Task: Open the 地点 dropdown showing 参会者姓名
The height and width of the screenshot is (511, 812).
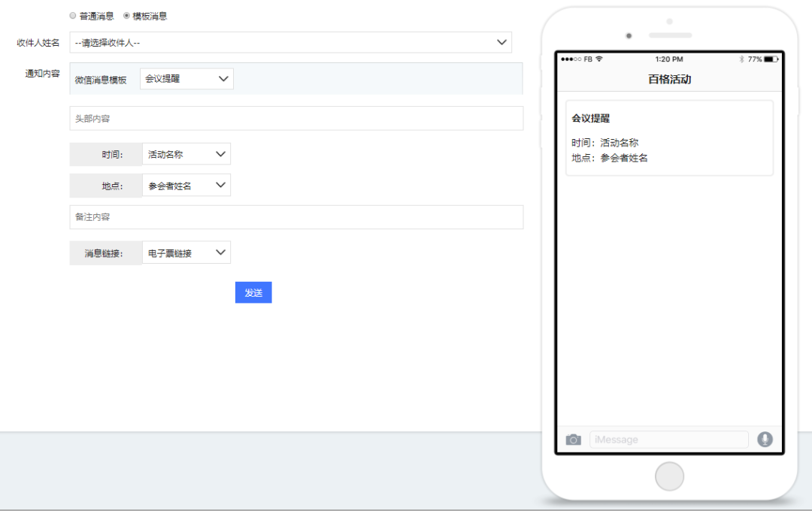Action: point(186,186)
